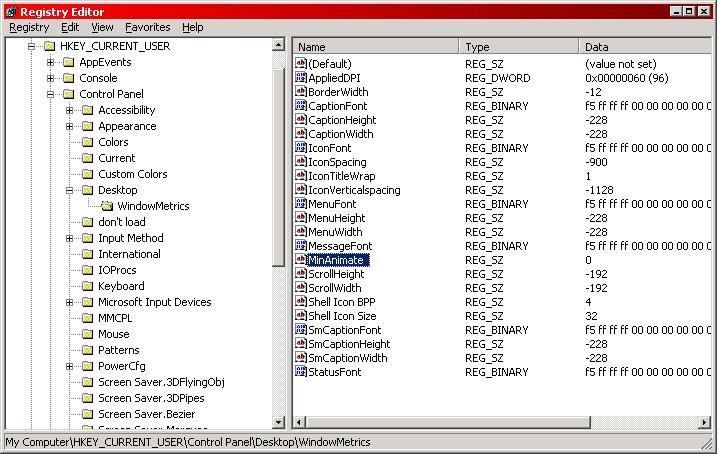Click the open WindowMetrics folder icon
The height and width of the screenshot is (454, 717).
pos(107,206)
